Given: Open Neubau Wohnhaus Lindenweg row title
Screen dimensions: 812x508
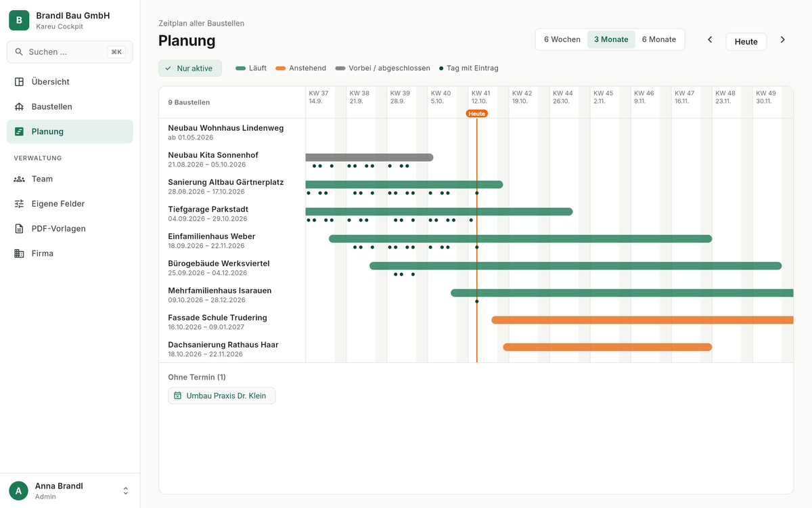Looking at the screenshot, I should coord(226,128).
